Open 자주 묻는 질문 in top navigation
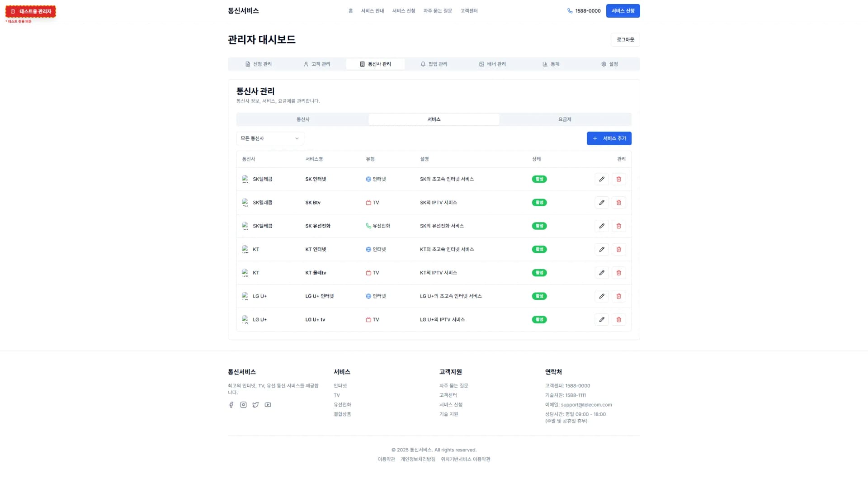Image resolution: width=868 pixels, height=479 pixels. tap(438, 11)
